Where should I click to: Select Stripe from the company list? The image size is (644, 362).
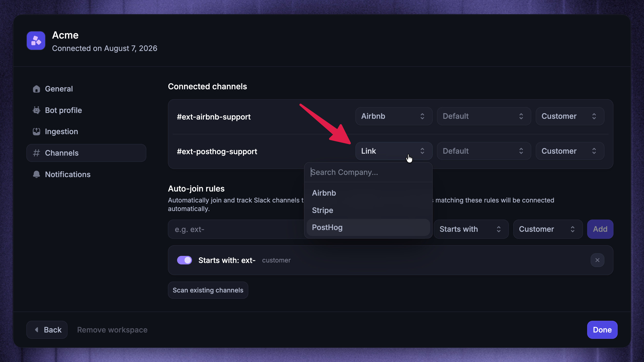(368, 210)
